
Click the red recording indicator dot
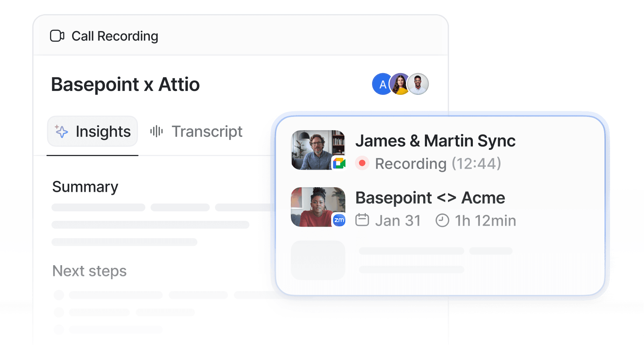click(362, 163)
